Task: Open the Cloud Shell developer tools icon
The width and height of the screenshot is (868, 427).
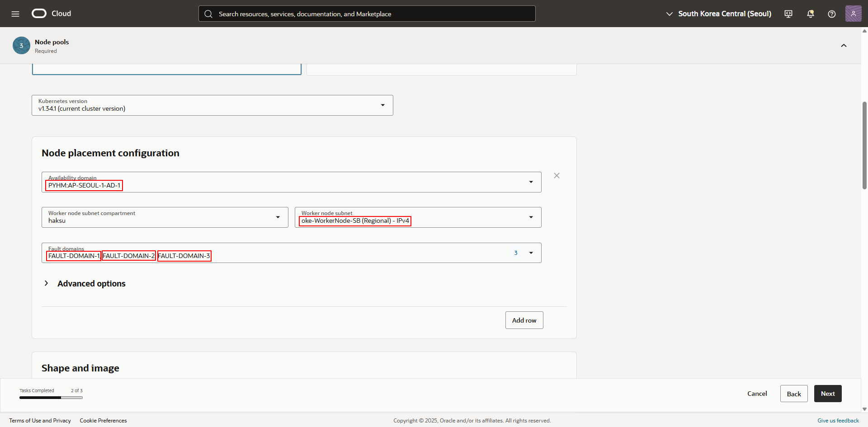Action: coord(788,14)
